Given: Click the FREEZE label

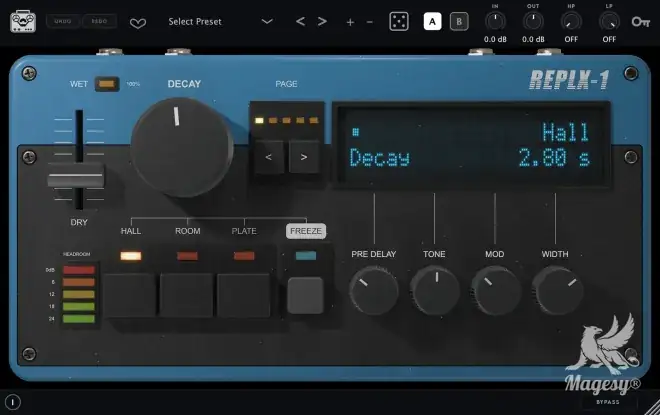Looking at the screenshot, I should pyautogui.click(x=306, y=231).
